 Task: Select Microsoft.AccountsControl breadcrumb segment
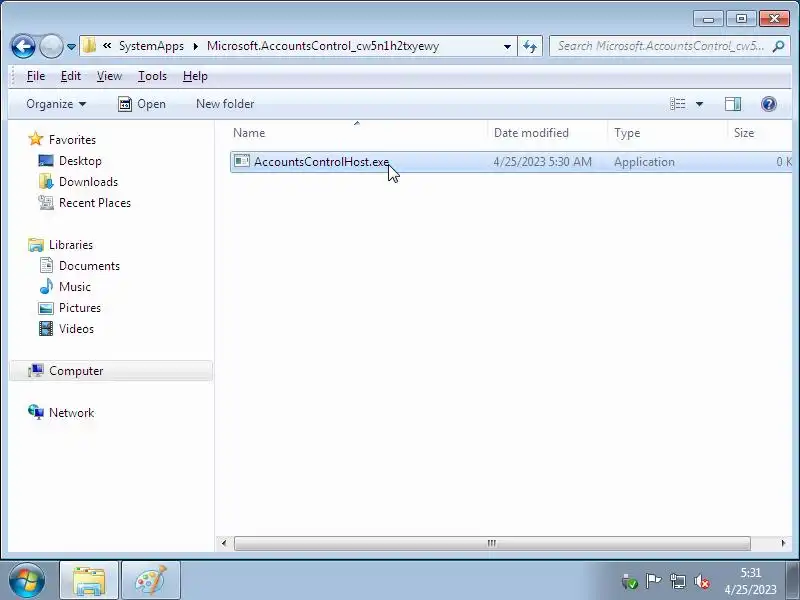coord(322,46)
